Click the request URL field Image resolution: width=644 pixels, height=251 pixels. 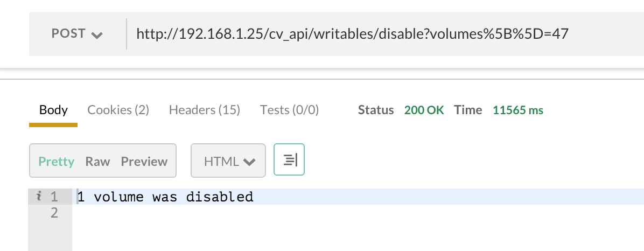pos(352,34)
